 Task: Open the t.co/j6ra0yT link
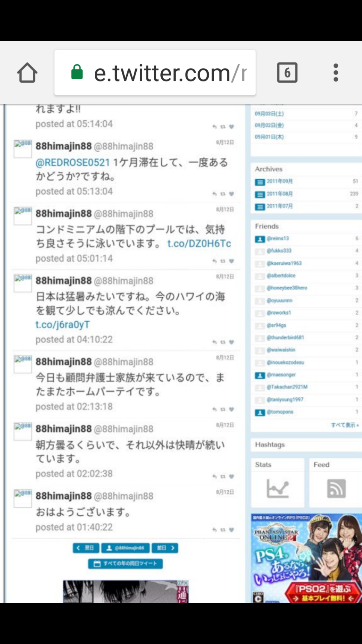coord(63,325)
